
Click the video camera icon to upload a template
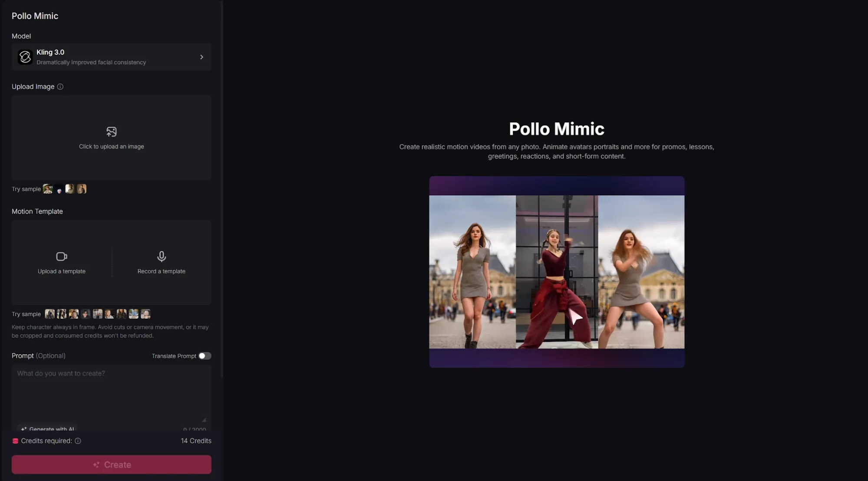[62, 257]
